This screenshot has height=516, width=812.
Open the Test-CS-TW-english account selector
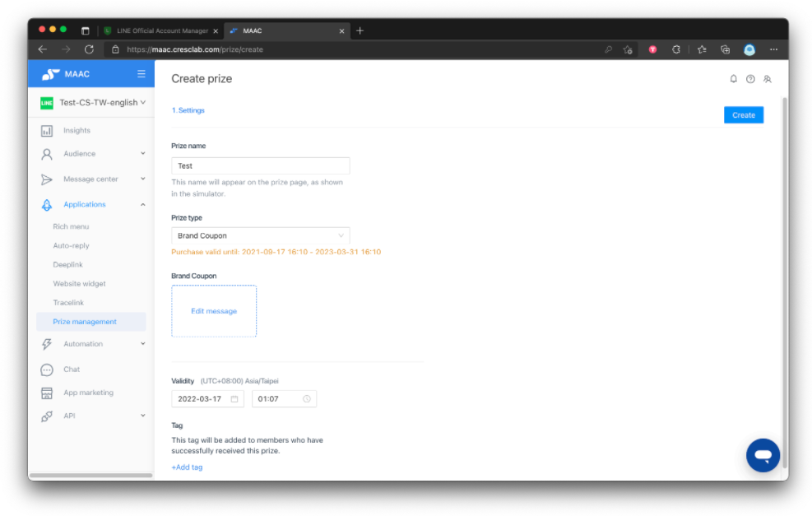click(x=93, y=103)
